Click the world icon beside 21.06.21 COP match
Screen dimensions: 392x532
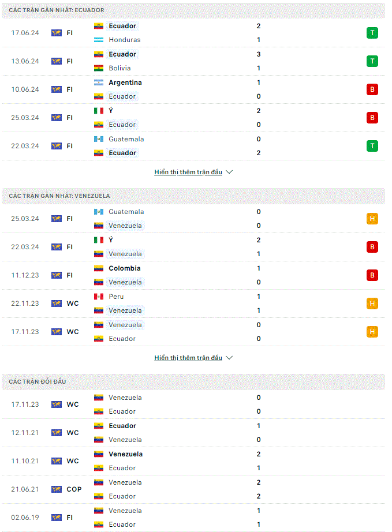point(57,489)
